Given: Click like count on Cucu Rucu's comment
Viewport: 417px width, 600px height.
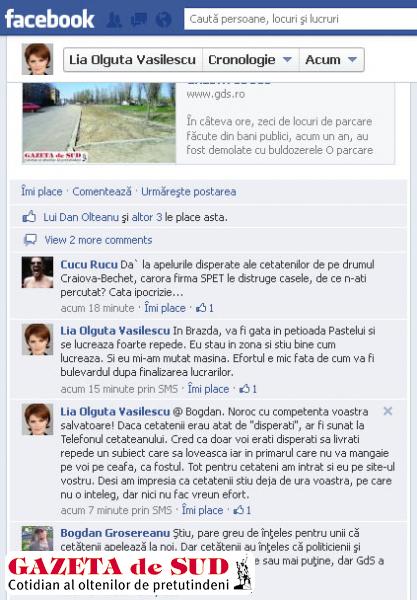Looking at the screenshot, I should click(x=205, y=308).
